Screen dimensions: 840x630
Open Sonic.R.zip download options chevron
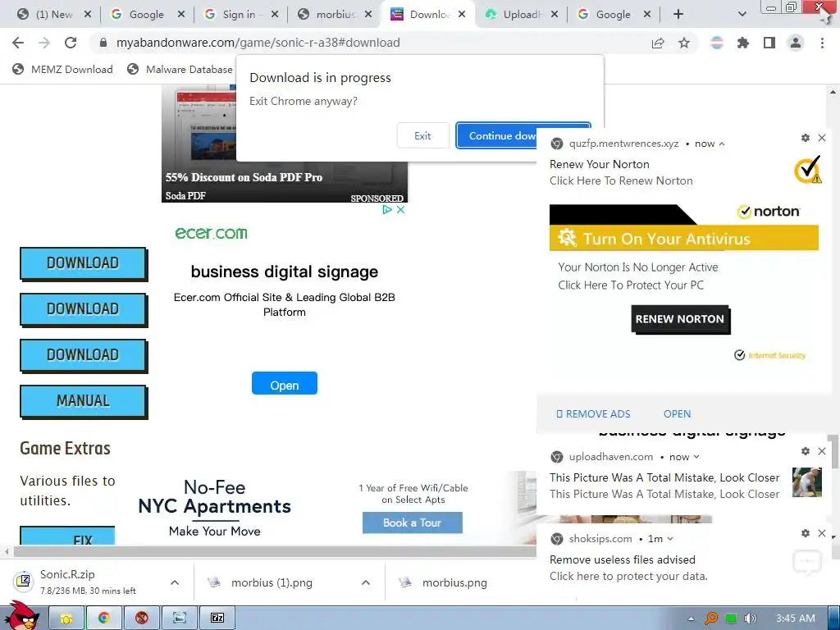175,582
